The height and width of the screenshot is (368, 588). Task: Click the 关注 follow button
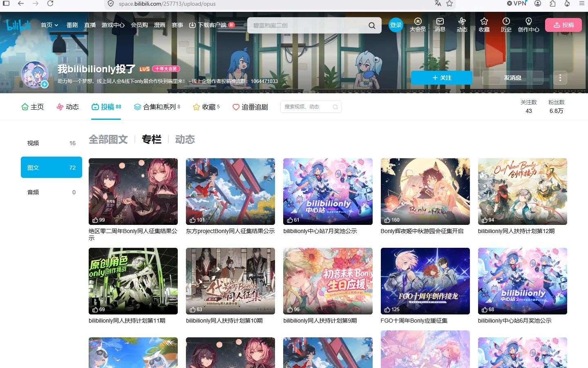442,78
